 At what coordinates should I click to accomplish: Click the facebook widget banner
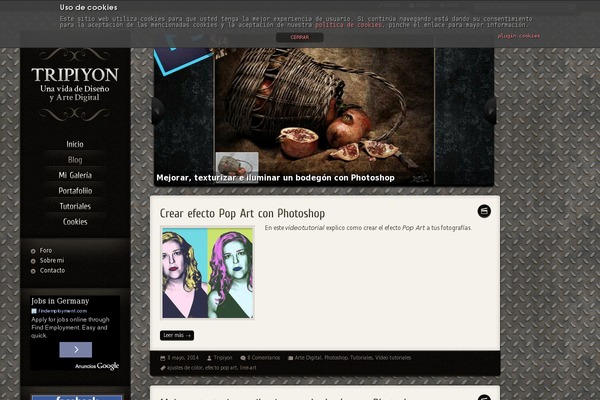tap(77, 397)
